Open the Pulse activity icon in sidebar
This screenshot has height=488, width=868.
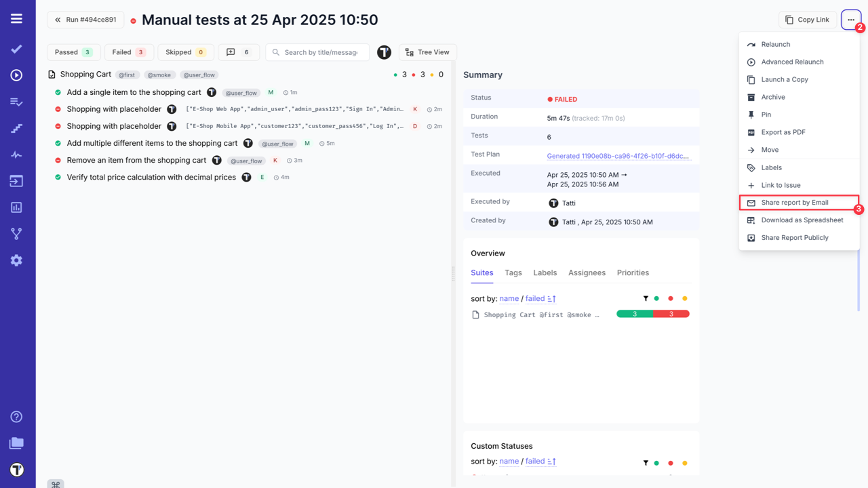coord(17,155)
